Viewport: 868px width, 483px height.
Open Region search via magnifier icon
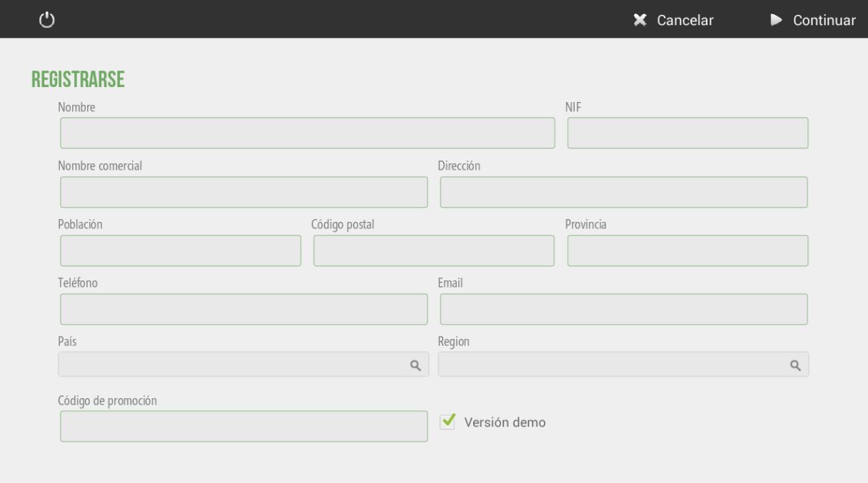click(x=794, y=365)
